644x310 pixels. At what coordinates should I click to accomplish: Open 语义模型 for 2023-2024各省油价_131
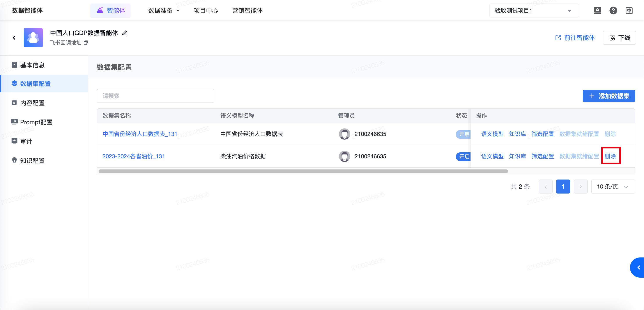click(492, 156)
